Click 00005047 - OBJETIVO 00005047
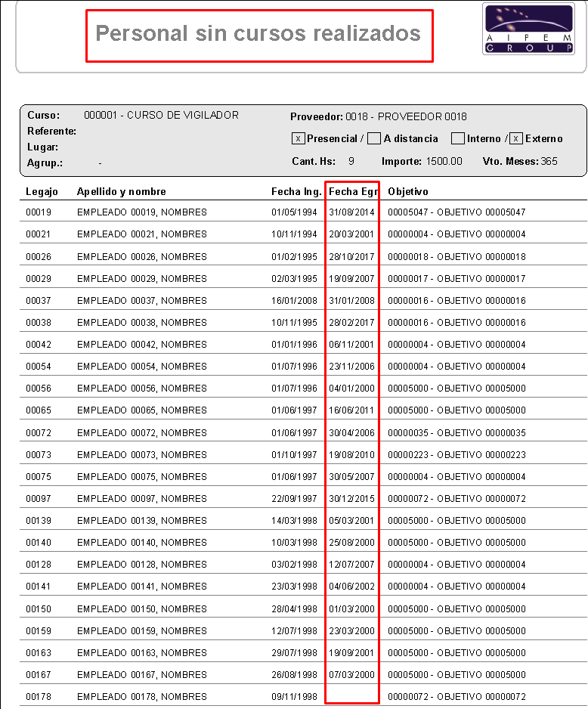This screenshot has width=588, height=709. [456, 212]
